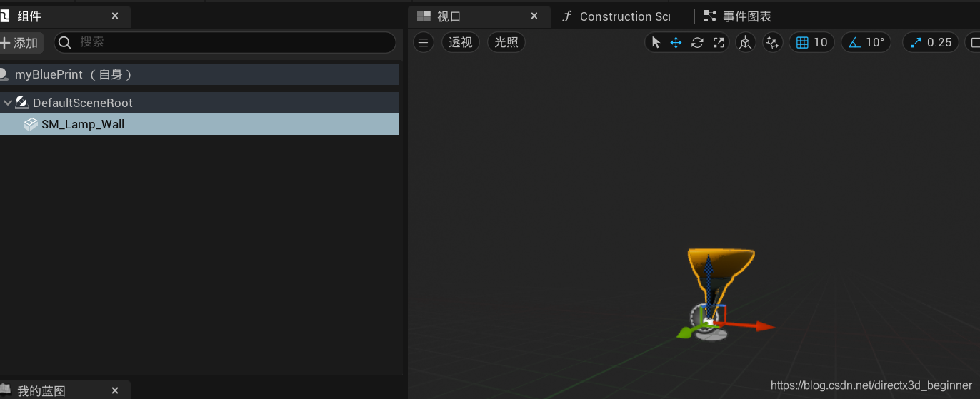Screen dimensions: 980x399
Task: Open the 我的蓝图 my blueprint tab
Action: (x=64, y=390)
